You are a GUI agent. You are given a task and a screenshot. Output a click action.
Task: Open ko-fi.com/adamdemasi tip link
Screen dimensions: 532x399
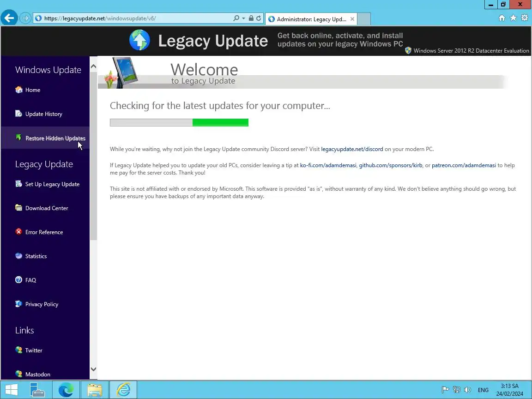(x=328, y=165)
